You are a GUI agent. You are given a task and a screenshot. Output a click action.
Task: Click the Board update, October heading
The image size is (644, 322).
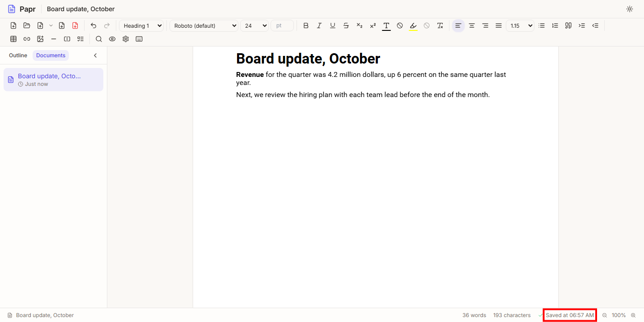[x=308, y=59]
